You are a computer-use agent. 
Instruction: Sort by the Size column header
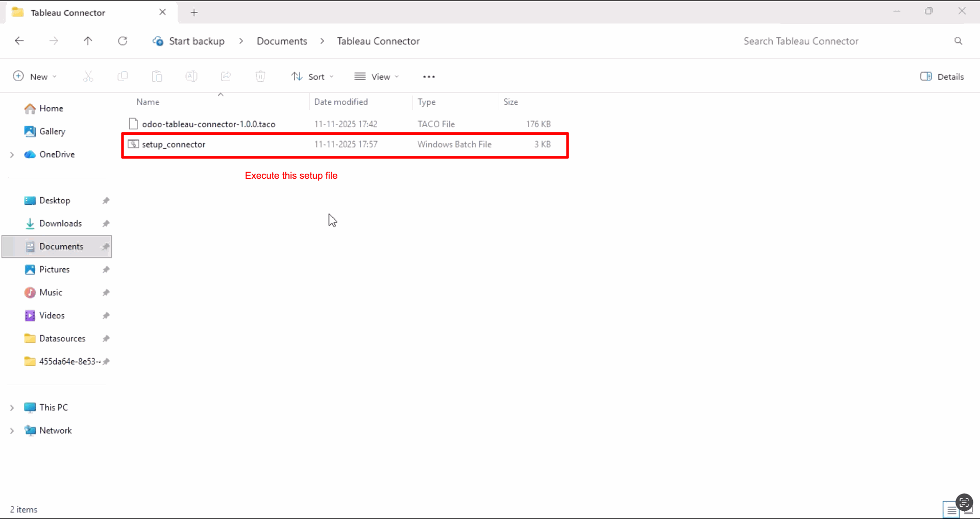coord(510,102)
